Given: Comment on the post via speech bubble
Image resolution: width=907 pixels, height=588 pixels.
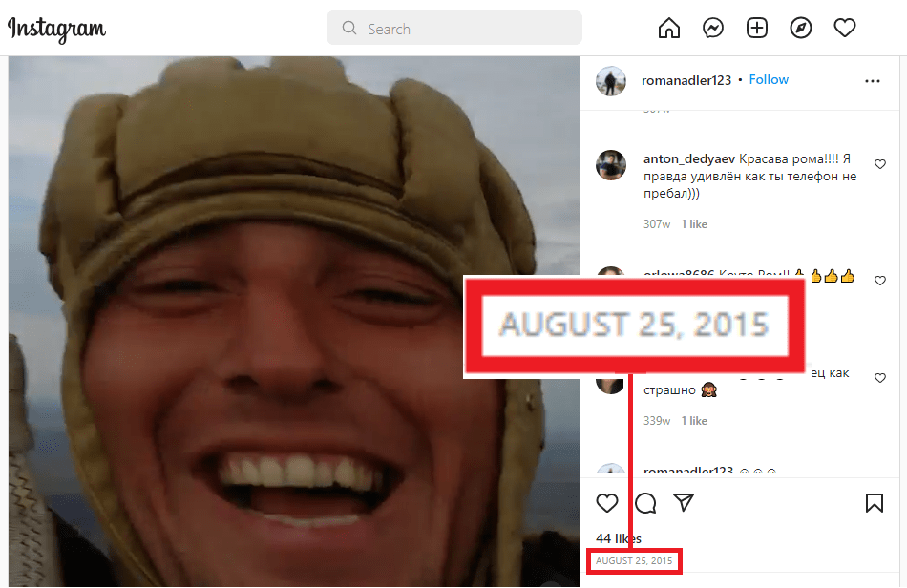Looking at the screenshot, I should [645, 503].
